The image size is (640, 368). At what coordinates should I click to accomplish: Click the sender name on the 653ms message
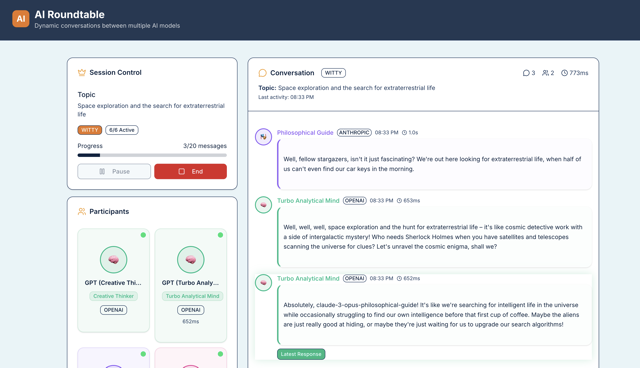(308, 201)
